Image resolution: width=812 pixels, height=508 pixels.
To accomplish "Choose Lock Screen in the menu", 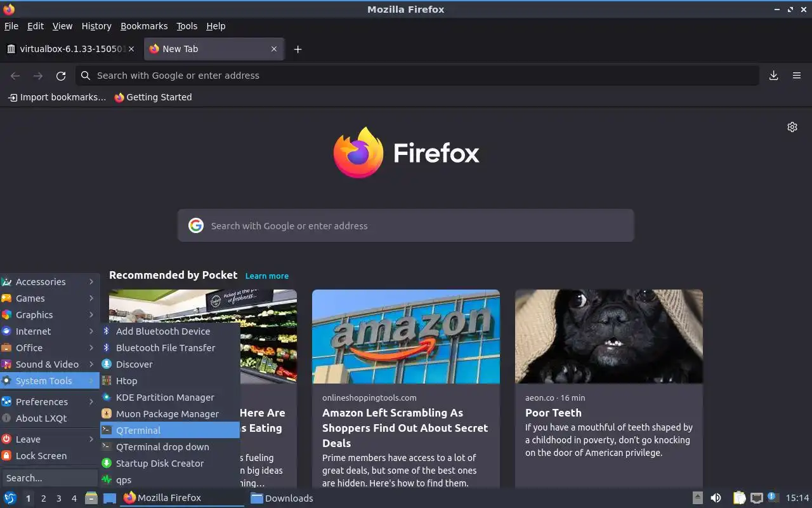I will coord(49,455).
